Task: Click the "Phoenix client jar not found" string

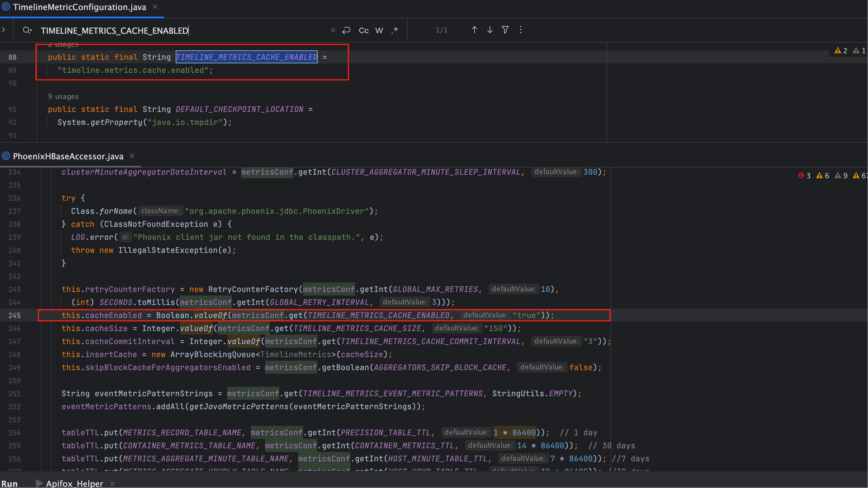Action: 247,237
